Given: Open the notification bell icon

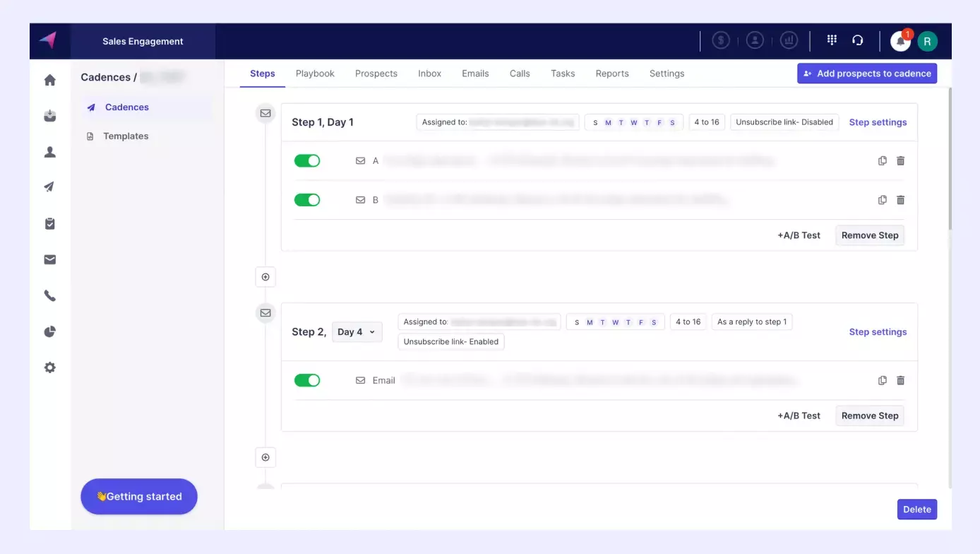Looking at the screenshot, I should [x=900, y=41].
